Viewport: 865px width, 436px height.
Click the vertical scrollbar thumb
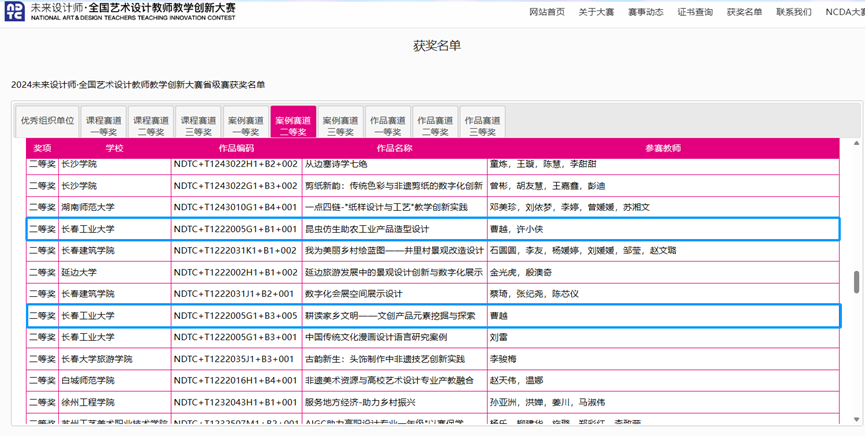pos(856,282)
